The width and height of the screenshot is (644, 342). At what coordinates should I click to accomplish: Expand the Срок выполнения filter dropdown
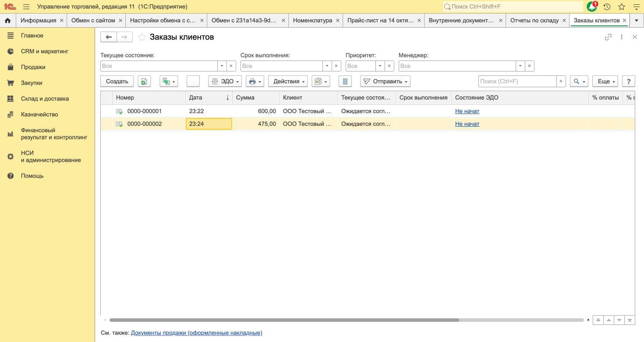coord(327,66)
